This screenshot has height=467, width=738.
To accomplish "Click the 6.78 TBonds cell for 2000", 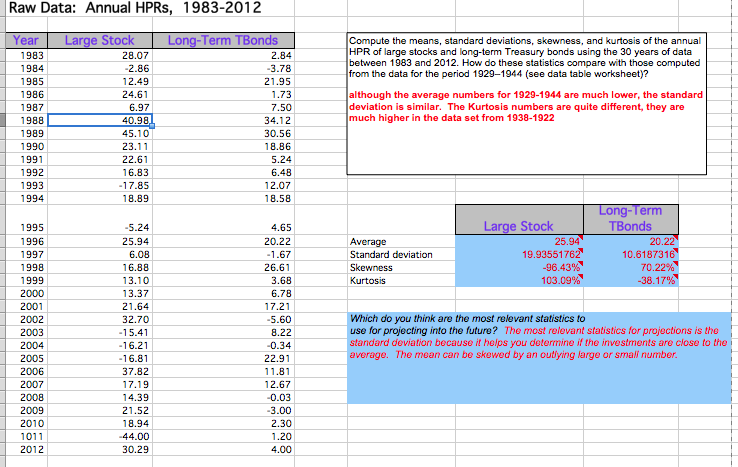I will click(223, 294).
